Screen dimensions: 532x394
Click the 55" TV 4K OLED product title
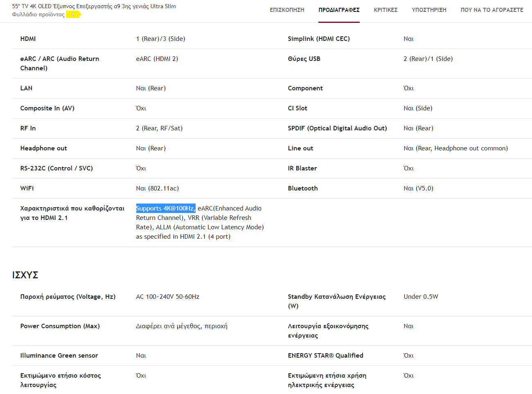94,6
